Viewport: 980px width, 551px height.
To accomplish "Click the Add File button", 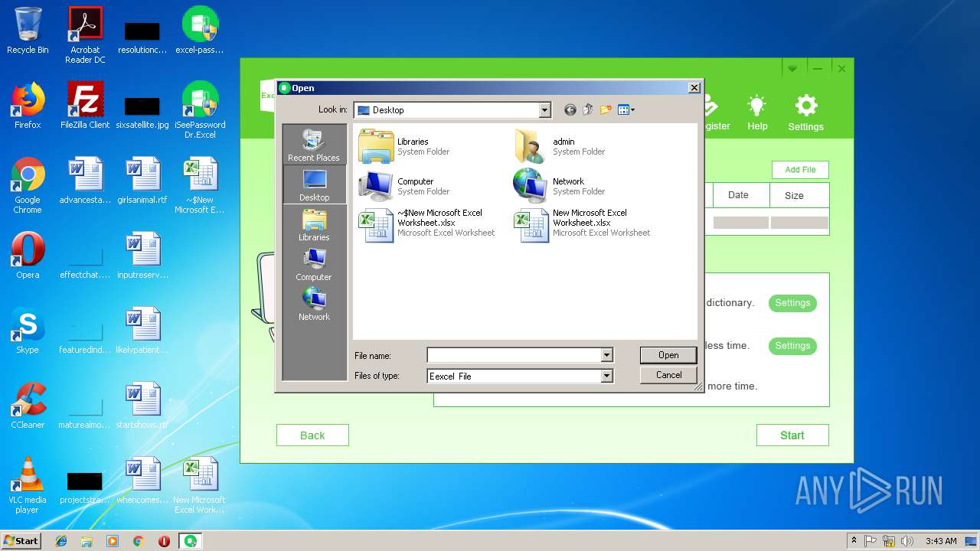I will 800,170.
